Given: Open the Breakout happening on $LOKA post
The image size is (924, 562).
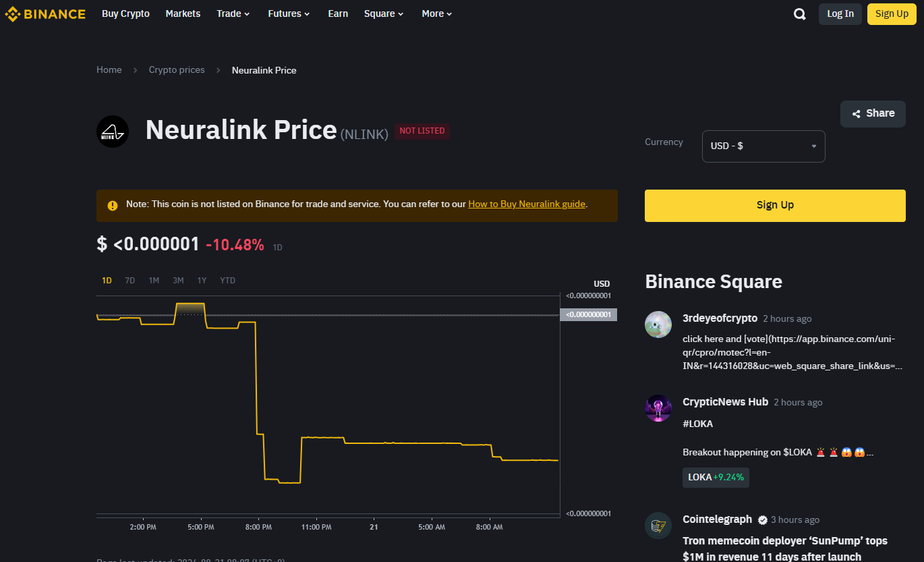Looking at the screenshot, I should (x=778, y=453).
